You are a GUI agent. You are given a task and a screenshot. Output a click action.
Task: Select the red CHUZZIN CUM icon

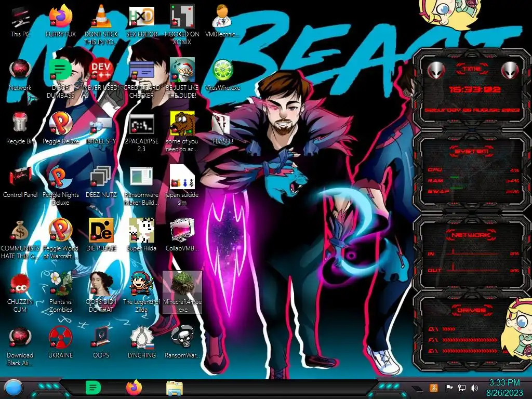20,292
